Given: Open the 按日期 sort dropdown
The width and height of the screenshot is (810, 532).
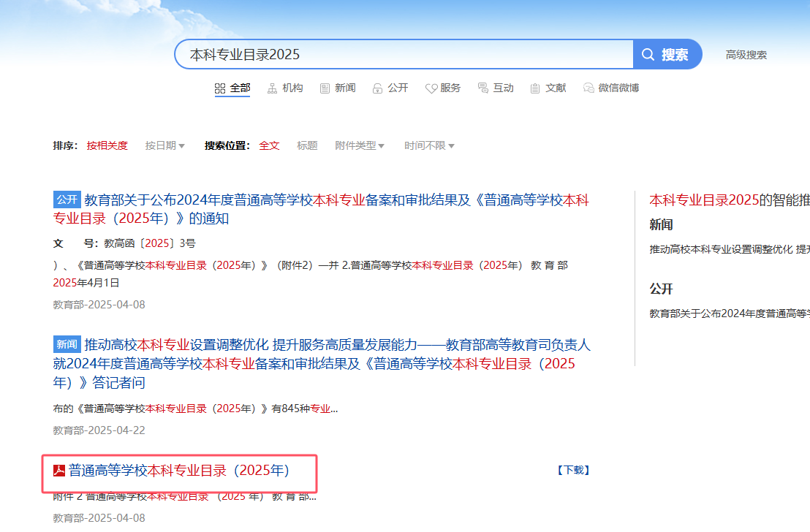Looking at the screenshot, I should [164, 145].
